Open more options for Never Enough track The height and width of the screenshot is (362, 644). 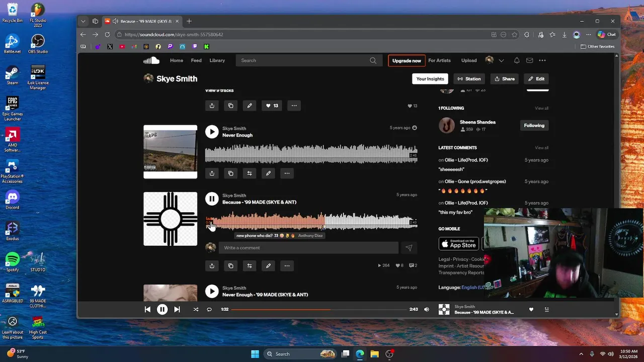pyautogui.click(x=287, y=173)
